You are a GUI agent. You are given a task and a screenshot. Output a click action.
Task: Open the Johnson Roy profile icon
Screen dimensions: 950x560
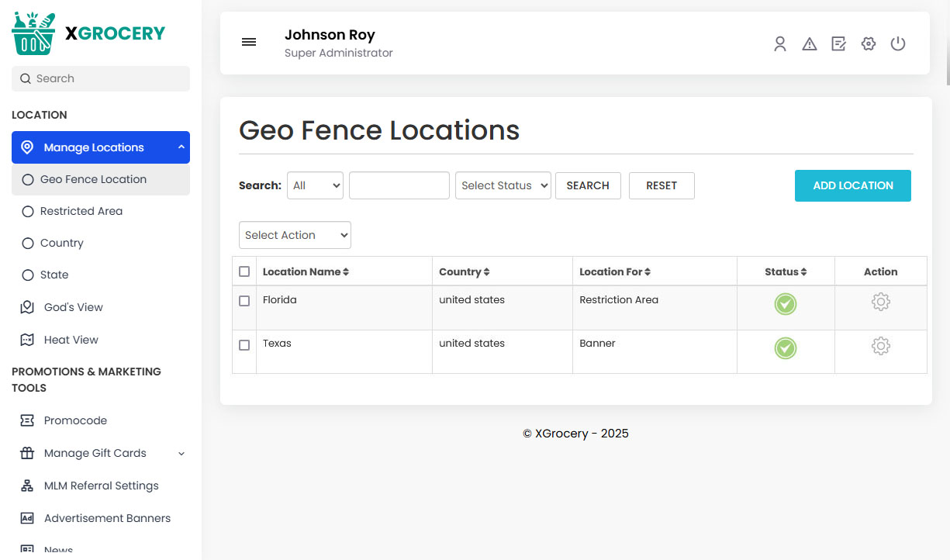point(780,44)
